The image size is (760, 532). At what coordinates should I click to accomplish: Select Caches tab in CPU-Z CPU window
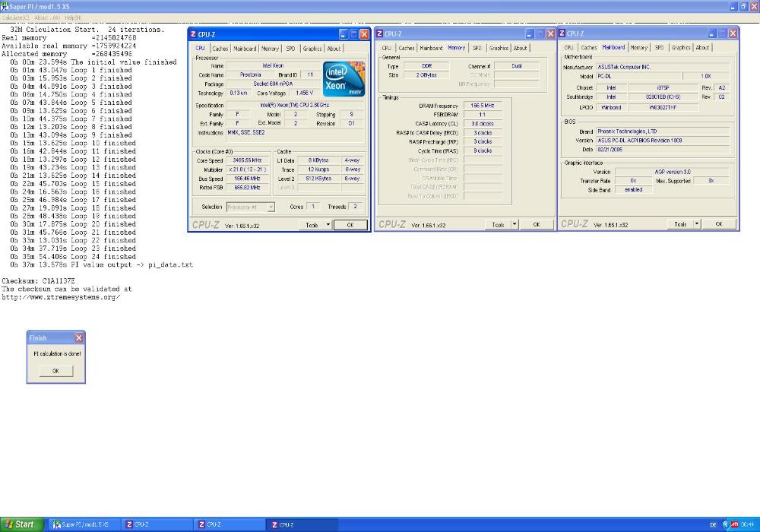point(220,49)
